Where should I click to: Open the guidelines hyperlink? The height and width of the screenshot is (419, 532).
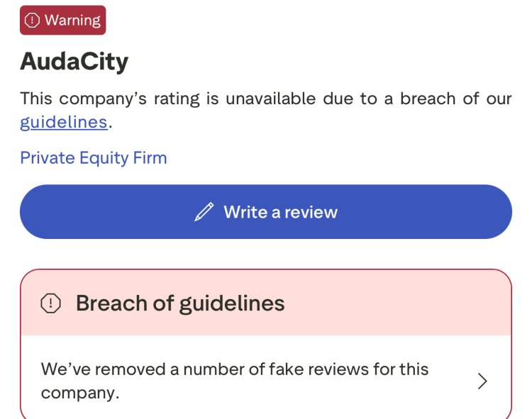[64, 122]
